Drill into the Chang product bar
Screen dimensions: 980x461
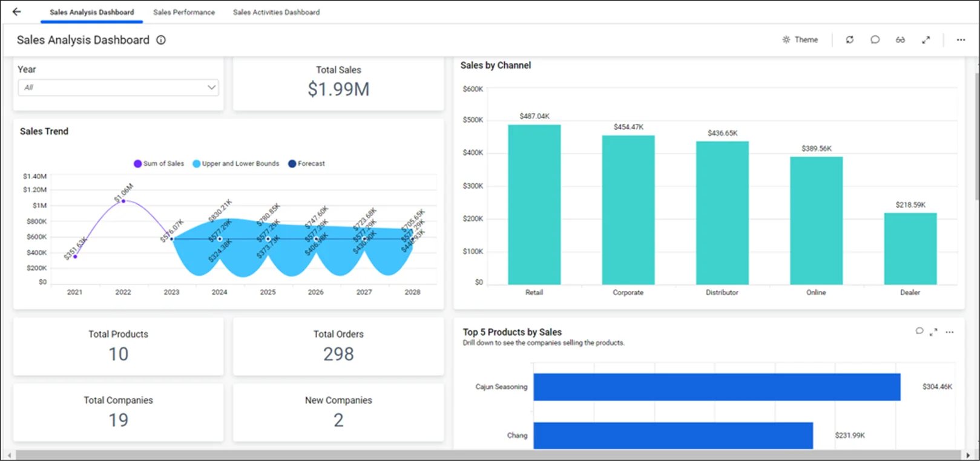[673, 436]
